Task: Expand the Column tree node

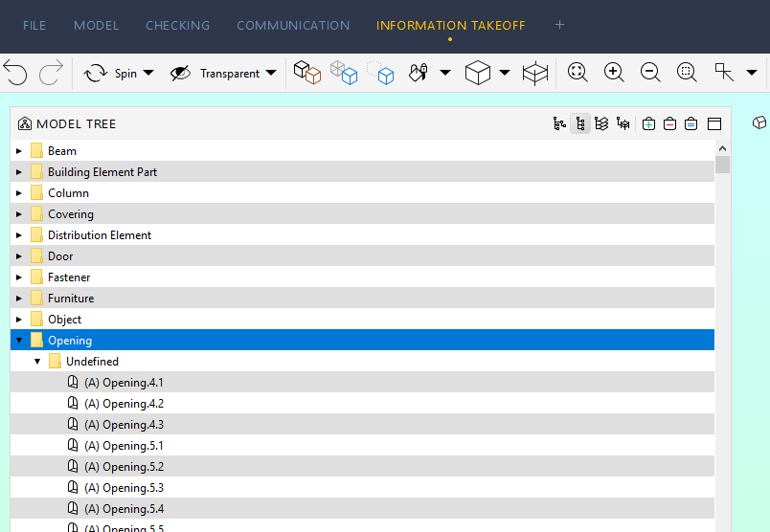Action: click(x=18, y=193)
